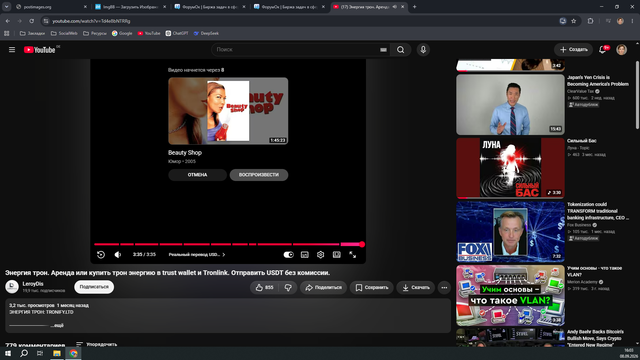The width and height of the screenshot is (640, 360).
Task: Mute the player volume icon
Action: (x=118, y=255)
